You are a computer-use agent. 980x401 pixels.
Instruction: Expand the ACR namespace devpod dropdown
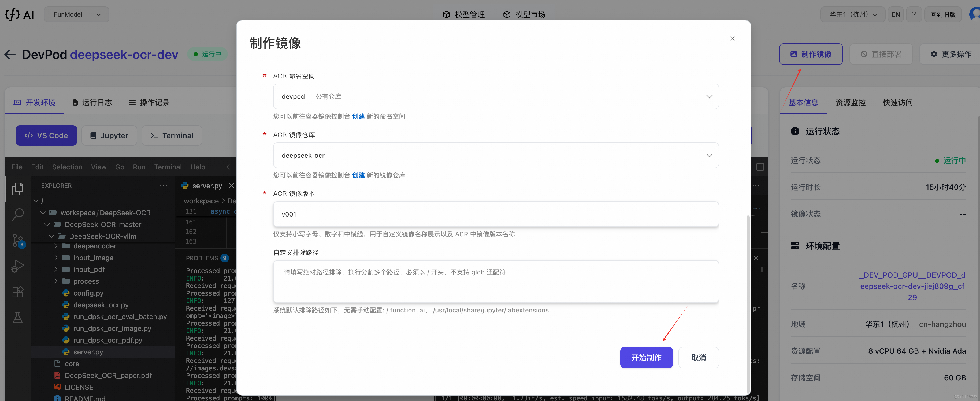pyautogui.click(x=495, y=97)
